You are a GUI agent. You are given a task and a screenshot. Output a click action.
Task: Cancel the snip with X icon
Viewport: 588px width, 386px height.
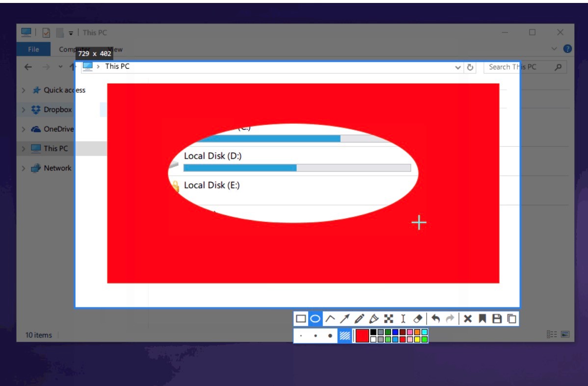point(468,319)
